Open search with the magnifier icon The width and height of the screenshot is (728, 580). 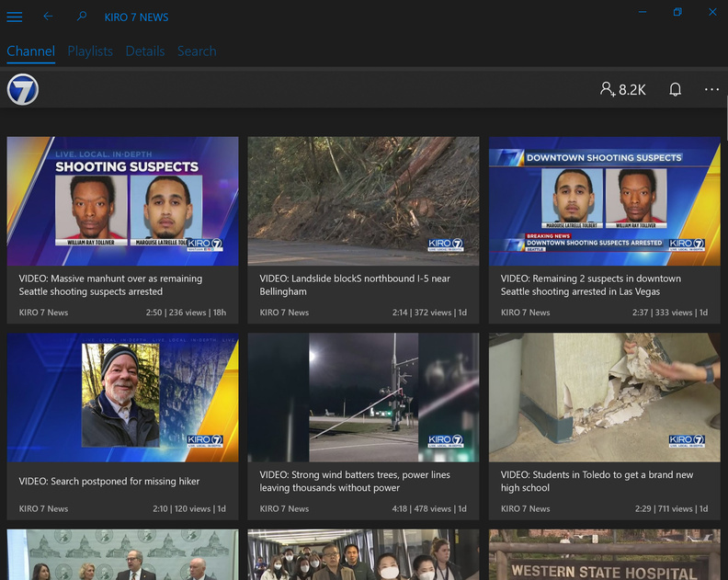(82, 17)
